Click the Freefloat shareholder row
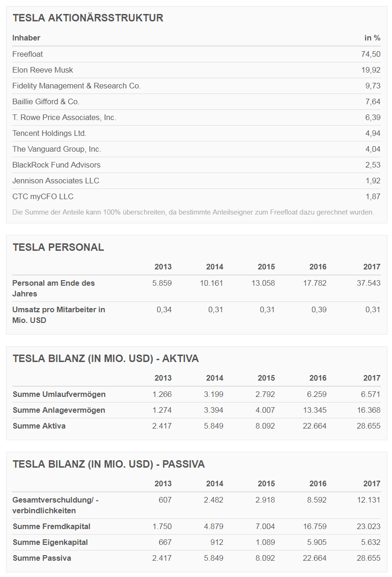The height and width of the screenshot is (577, 392). [x=196, y=54]
